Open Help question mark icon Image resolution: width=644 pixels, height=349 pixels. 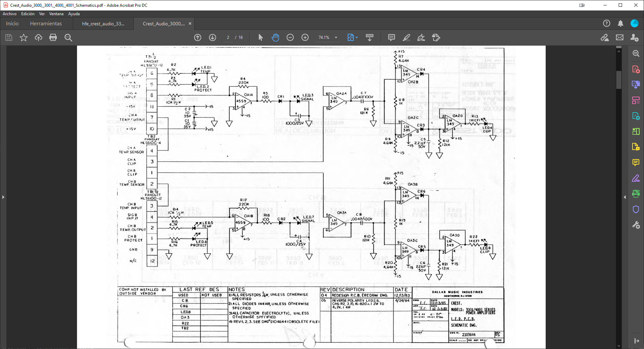[606, 23]
